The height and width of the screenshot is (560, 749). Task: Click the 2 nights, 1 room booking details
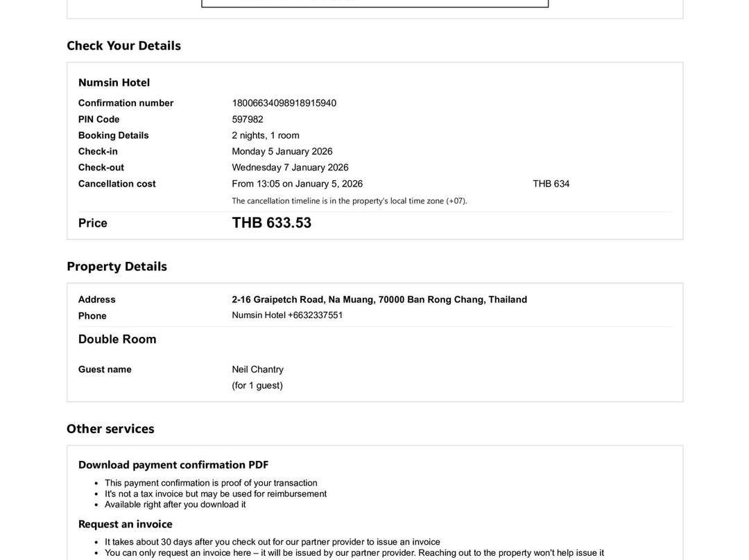point(266,135)
